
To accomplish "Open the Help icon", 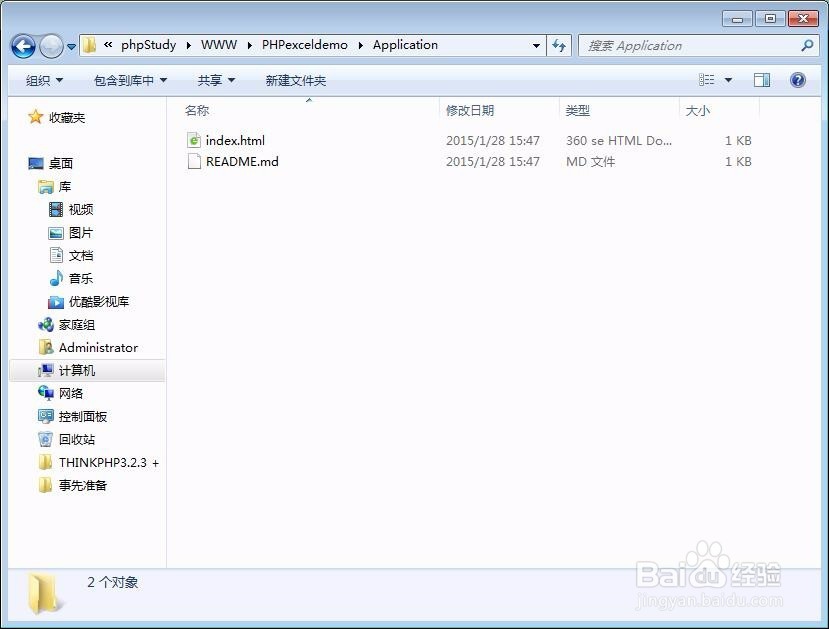I will click(x=797, y=80).
